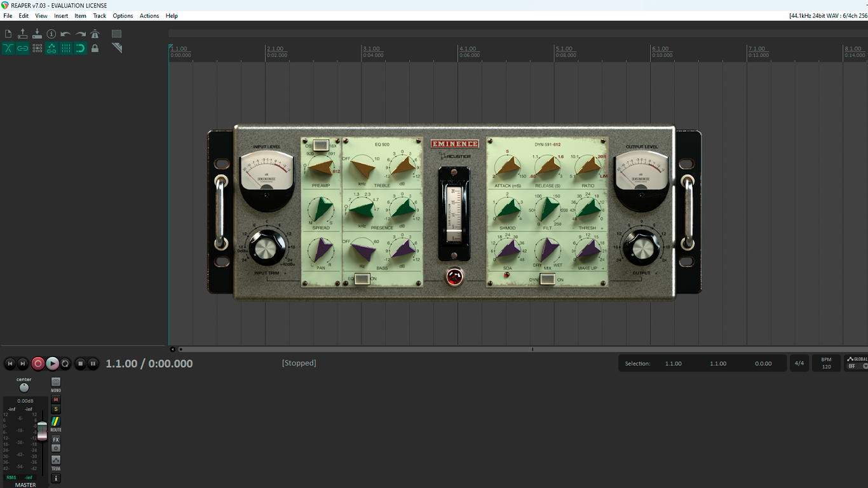Solo the master track with S button

pyautogui.click(x=56, y=409)
